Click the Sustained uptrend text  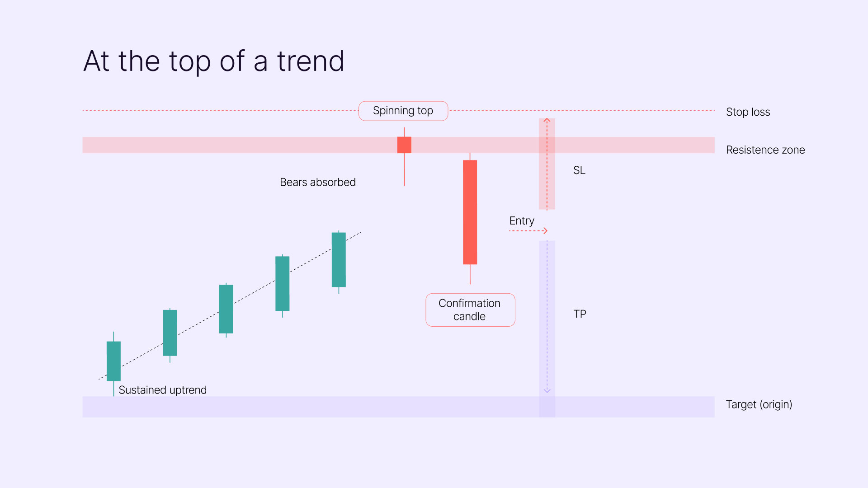pyautogui.click(x=163, y=390)
